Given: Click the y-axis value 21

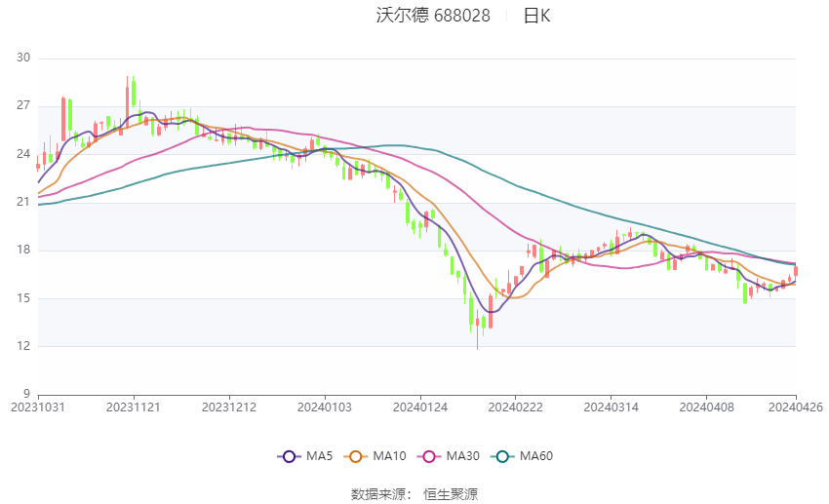Looking at the screenshot, I should 23,202.
